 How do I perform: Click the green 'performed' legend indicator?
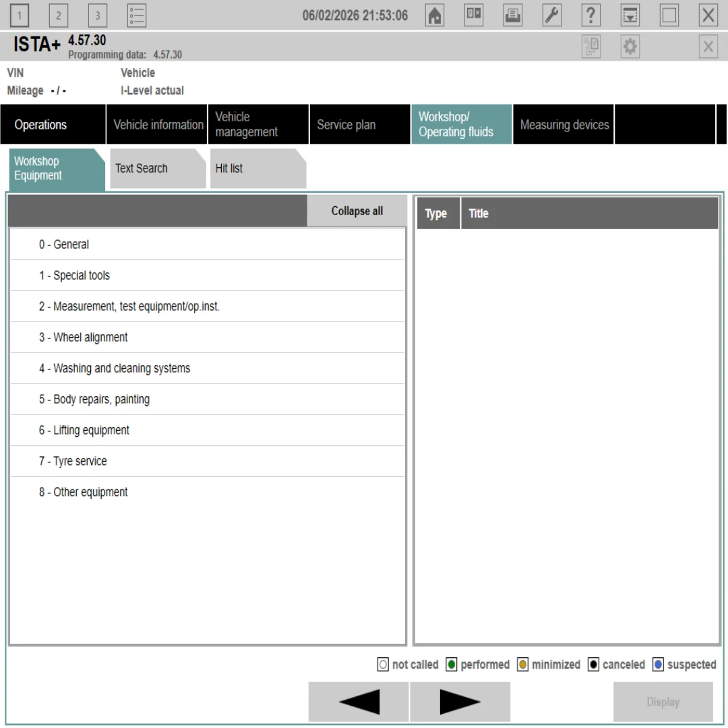pos(451,665)
